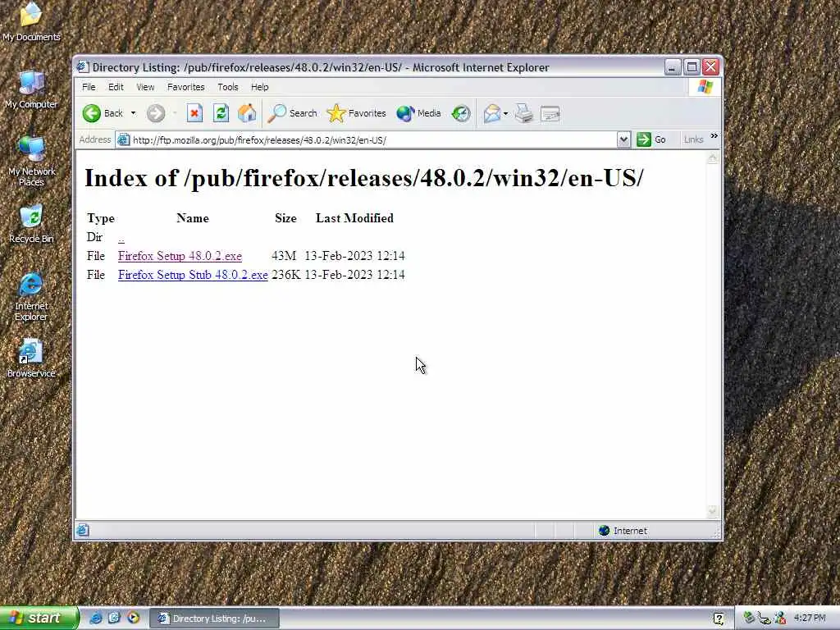Viewport: 840px width, 630px height.
Task: Click the Mail envelope icon
Action: click(492, 113)
